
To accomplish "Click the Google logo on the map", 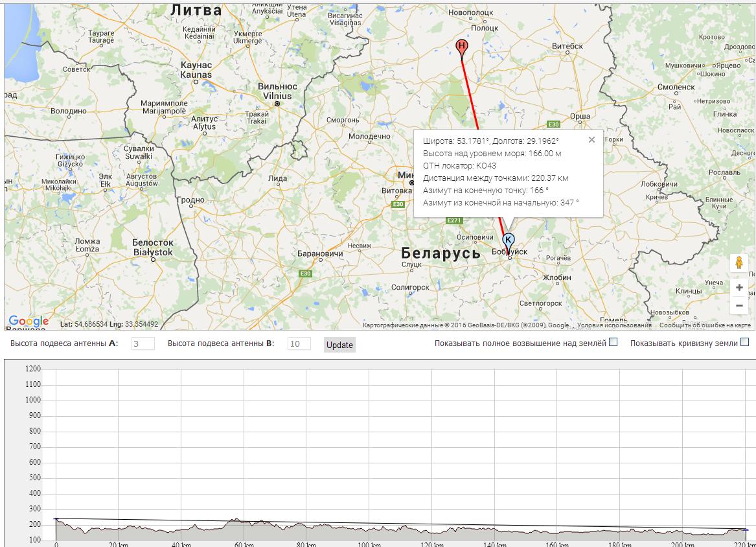I will pos(29,321).
